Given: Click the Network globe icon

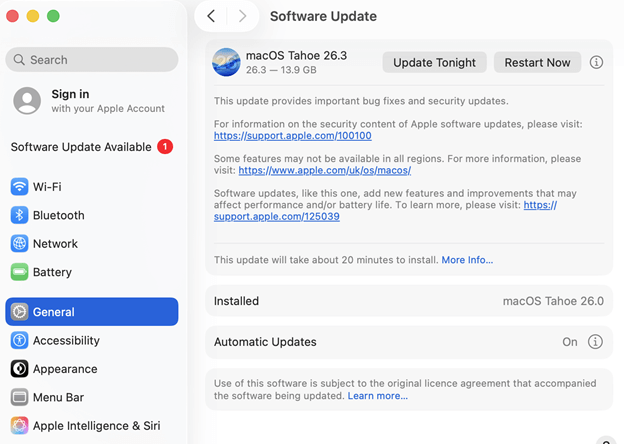Looking at the screenshot, I should [x=19, y=243].
